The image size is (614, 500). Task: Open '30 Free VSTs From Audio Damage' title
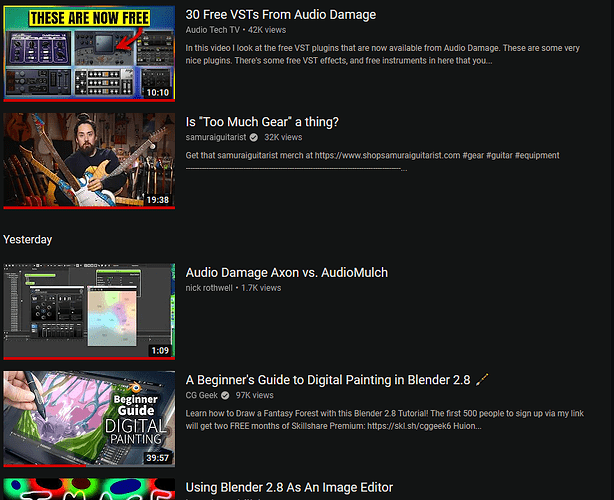tap(280, 14)
